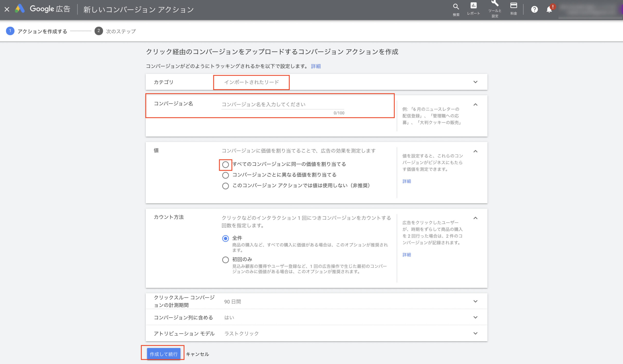Open the help question mark icon
Viewport: 623px width, 364px height.
point(534,9)
